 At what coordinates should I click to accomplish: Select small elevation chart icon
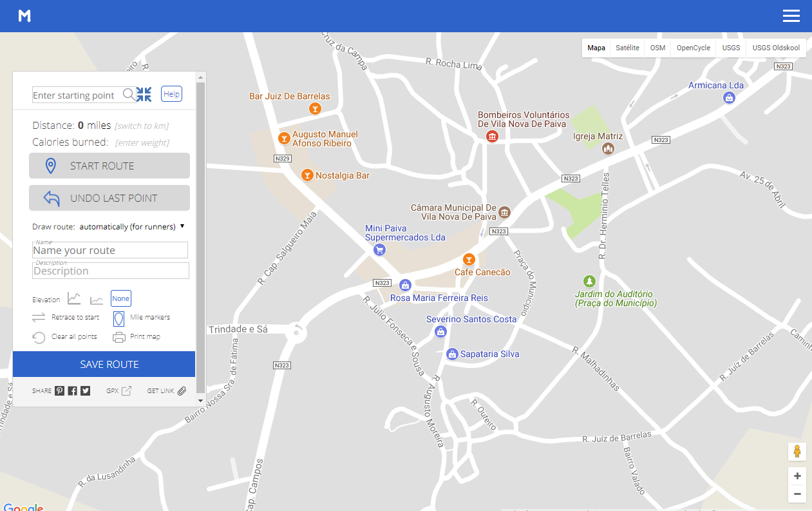[x=97, y=300]
